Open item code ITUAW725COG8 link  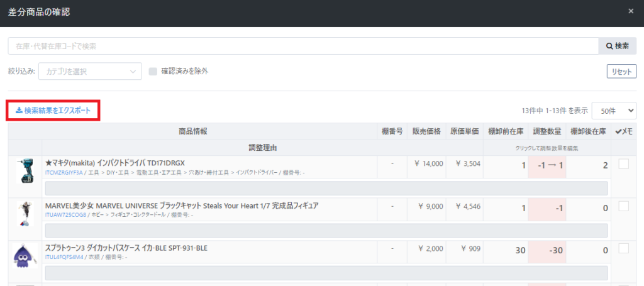click(65, 214)
